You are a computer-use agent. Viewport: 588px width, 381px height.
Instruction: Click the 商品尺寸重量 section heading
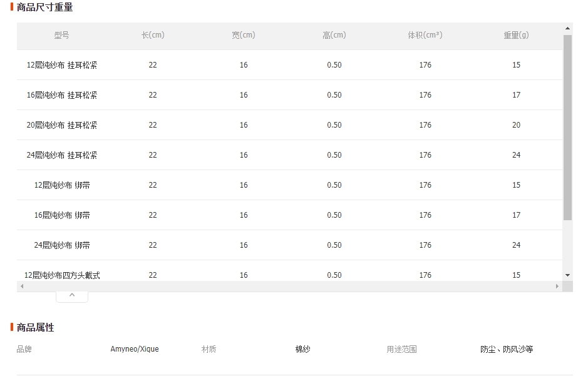coord(44,7)
